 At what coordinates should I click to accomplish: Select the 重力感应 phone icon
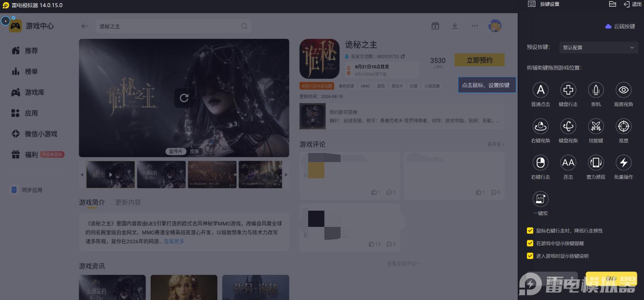[x=596, y=162]
